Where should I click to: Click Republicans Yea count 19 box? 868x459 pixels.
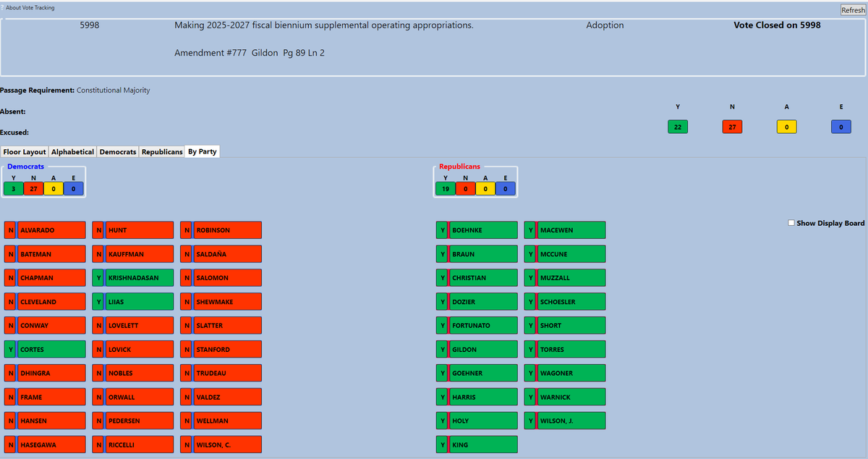445,189
